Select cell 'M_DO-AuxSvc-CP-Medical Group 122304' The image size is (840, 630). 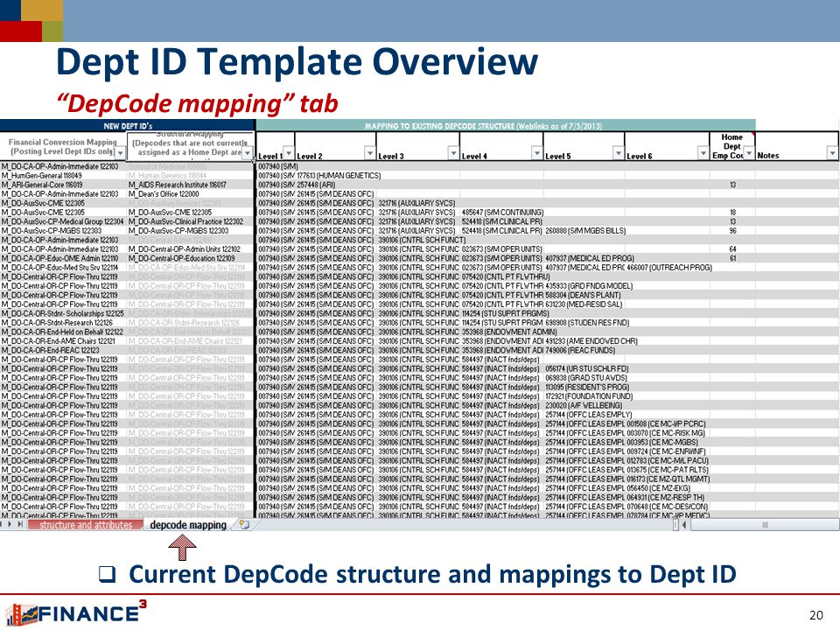(x=63, y=221)
